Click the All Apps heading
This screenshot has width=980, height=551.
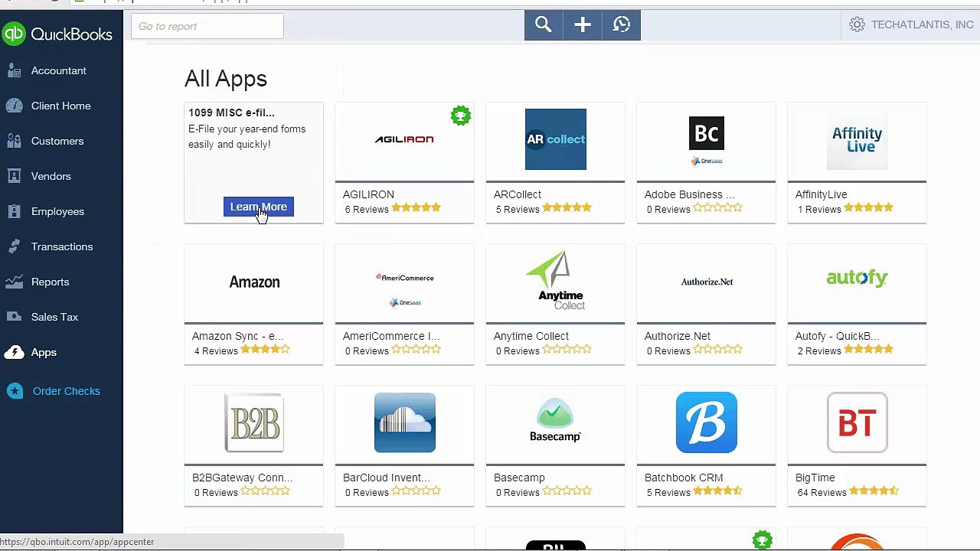point(225,79)
